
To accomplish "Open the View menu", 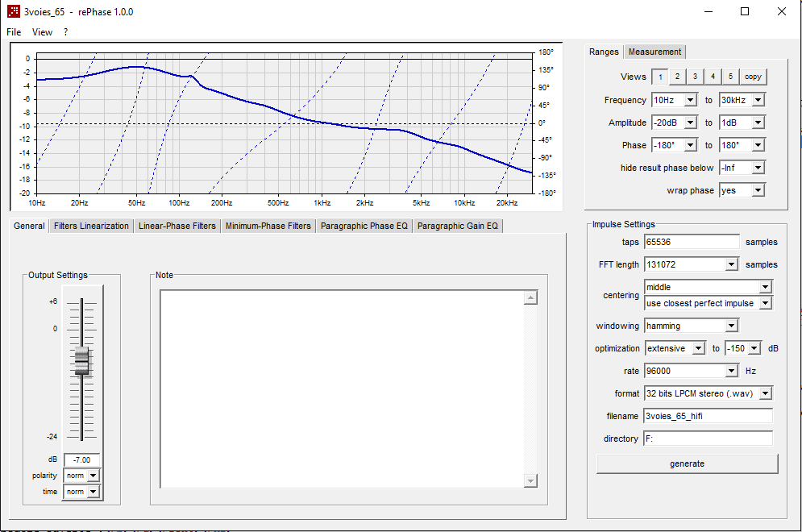I will click(x=42, y=31).
